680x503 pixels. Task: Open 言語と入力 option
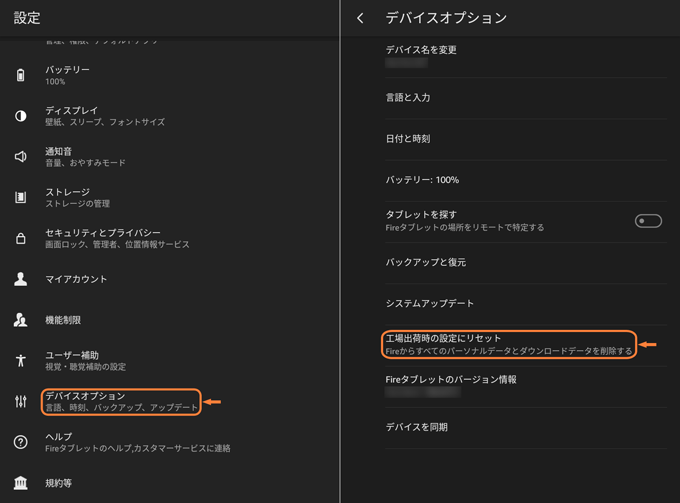526,98
